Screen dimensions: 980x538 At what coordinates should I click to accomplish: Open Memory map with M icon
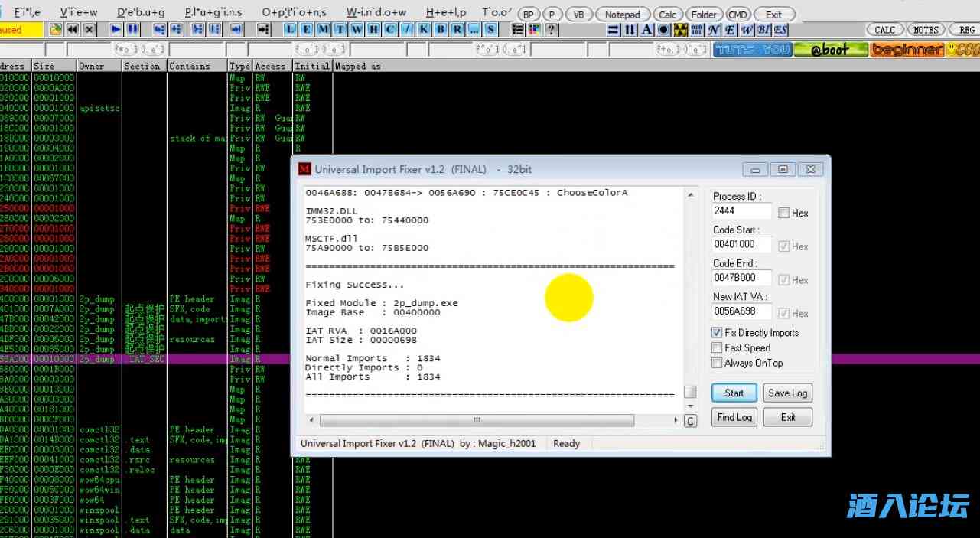(x=323, y=30)
